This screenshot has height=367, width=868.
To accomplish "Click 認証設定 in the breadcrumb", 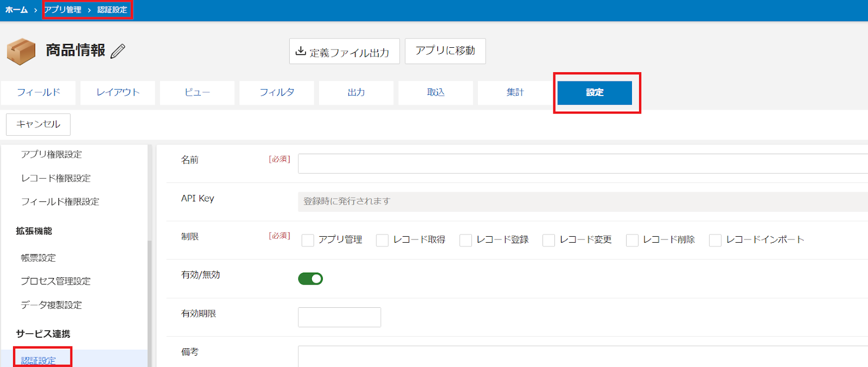I will [x=112, y=10].
